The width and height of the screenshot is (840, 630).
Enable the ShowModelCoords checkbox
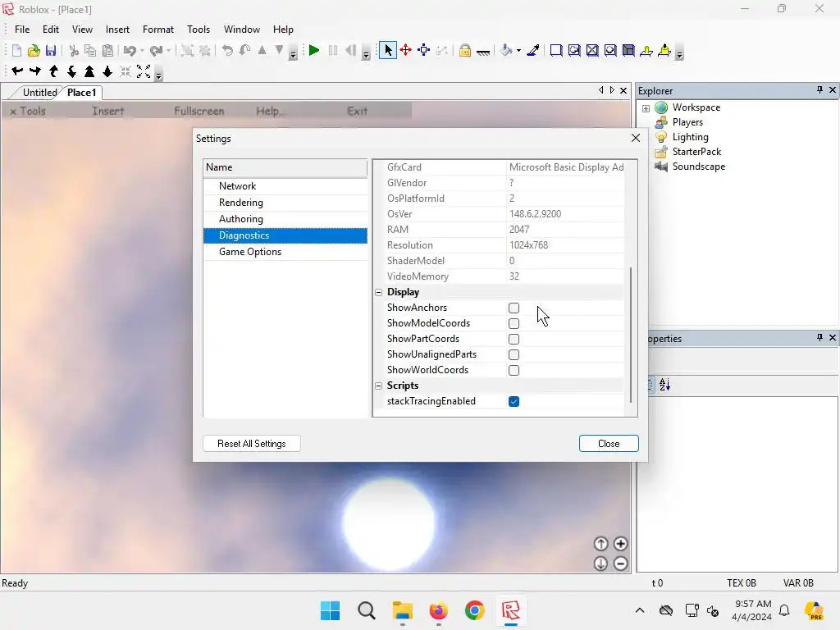pos(514,323)
